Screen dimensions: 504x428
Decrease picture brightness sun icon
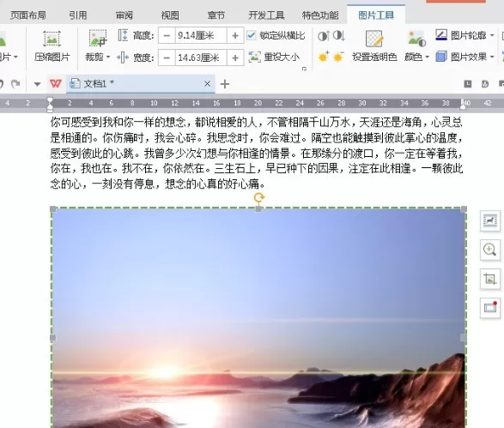point(339,57)
